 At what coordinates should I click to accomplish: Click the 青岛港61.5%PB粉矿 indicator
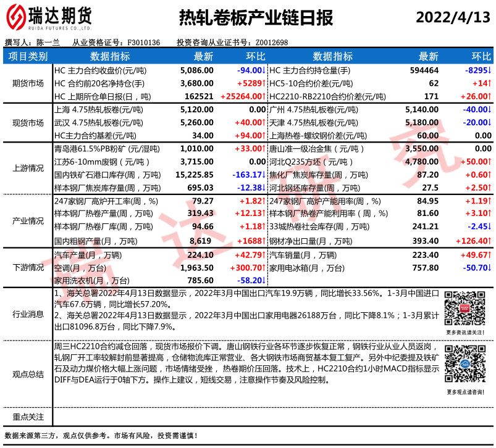coord(102,149)
